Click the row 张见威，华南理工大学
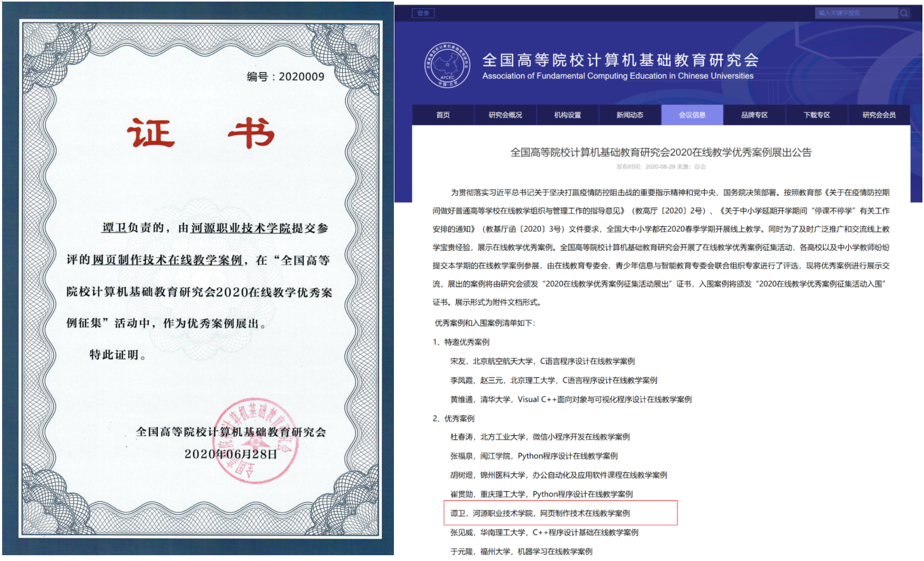The height and width of the screenshot is (561, 924). tap(544, 533)
